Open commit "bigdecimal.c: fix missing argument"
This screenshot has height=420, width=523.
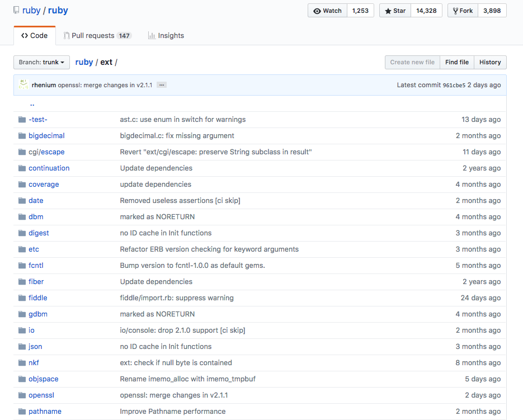point(177,136)
